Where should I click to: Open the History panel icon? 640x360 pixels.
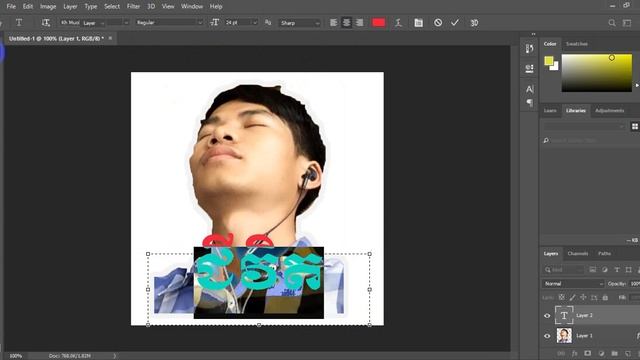529,49
